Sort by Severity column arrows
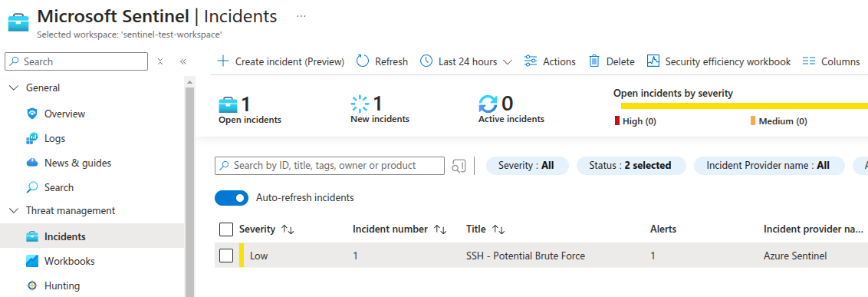 [x=288, y=229]
